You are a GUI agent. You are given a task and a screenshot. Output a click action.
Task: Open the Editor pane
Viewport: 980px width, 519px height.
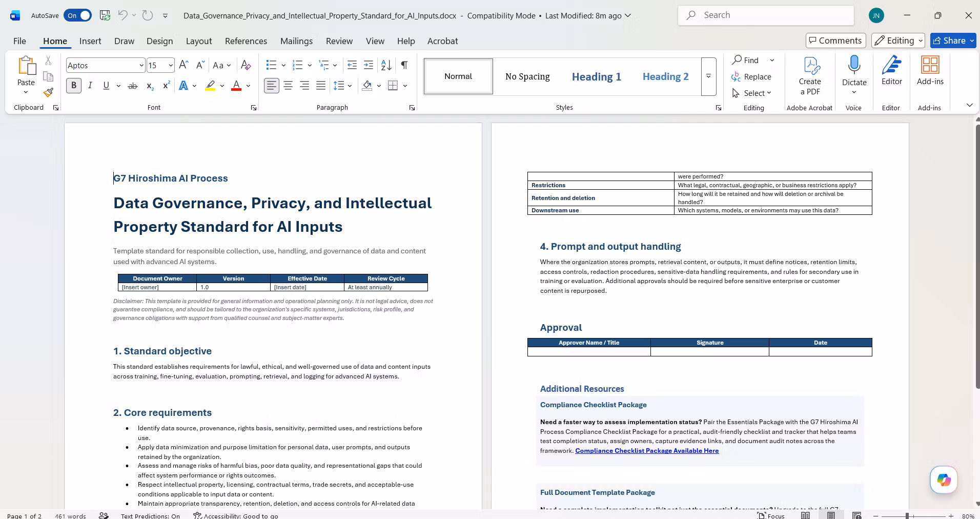[892, 71]
